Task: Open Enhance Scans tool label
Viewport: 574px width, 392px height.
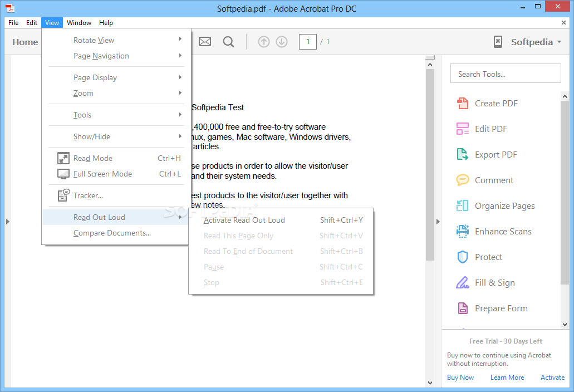Action: pos(503,231)
